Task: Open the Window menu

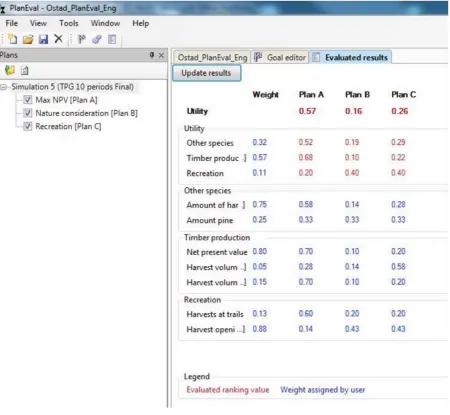Action: (105, 23)
